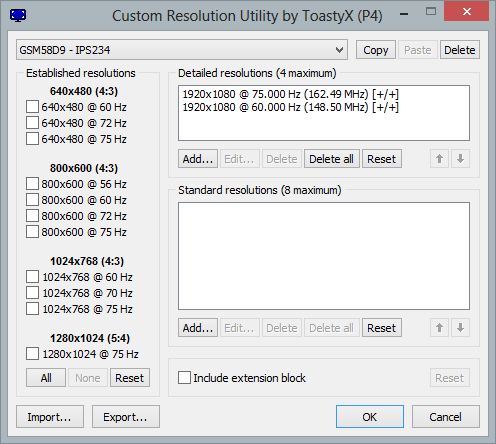Check 800x600 @ 72 Hz resolution
The width and height of the screenshot is (496, 444).
pyautogui.click(x=32, y=216)
